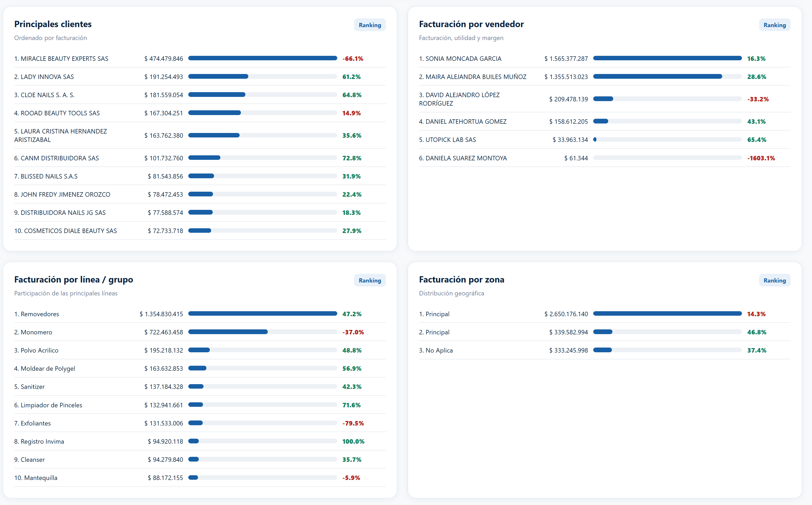Click seller DAVID ALEJANDRO LÓPEZ RODRÍGUEZ

459,99
